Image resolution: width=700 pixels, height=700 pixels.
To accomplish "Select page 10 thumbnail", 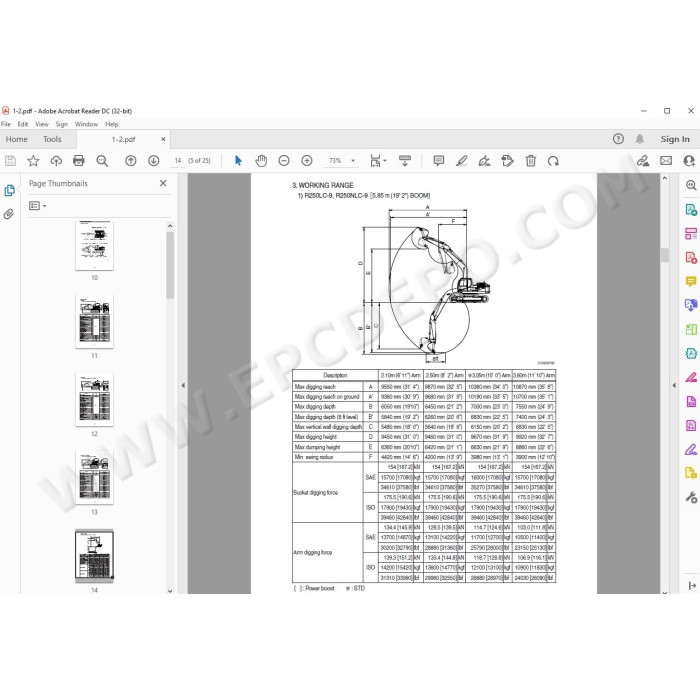I will click(94, 246).
